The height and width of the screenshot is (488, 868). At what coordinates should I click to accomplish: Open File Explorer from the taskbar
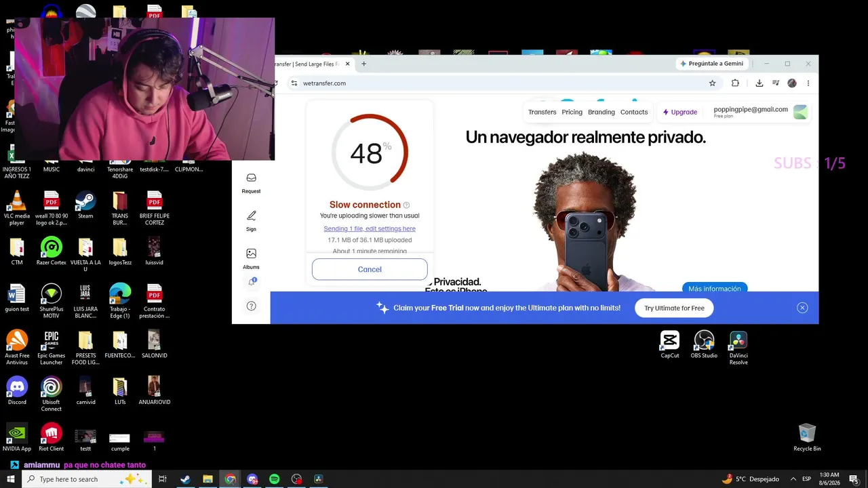(x=208, y=479)
